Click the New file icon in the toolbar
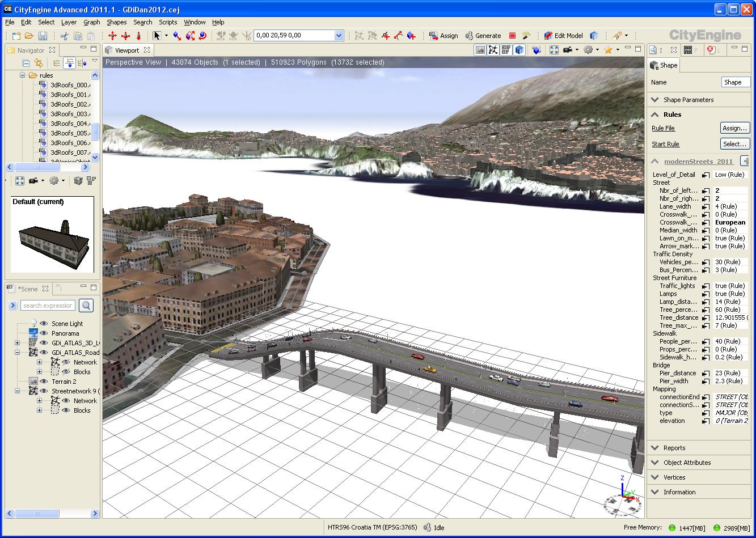756x538 pixels. pos(16,36)
